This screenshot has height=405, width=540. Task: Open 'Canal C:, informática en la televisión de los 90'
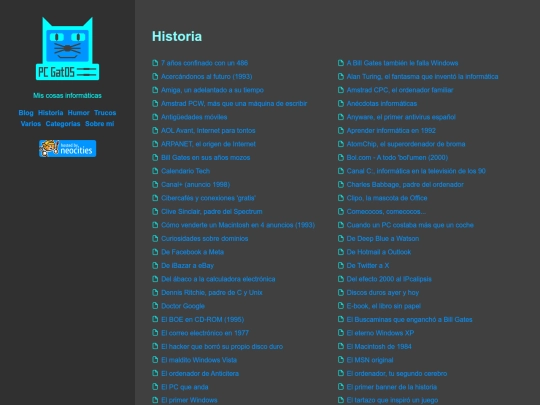(x=416, y=171)
